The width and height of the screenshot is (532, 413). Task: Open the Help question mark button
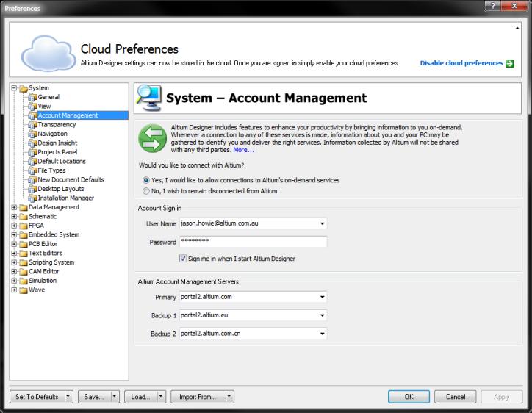493,6
